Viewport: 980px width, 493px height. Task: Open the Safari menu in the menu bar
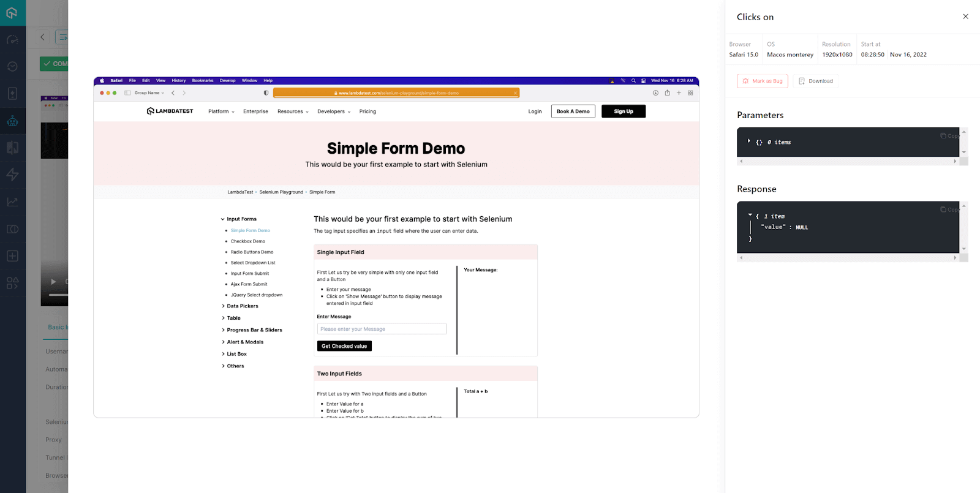click(x=116, y=80)
